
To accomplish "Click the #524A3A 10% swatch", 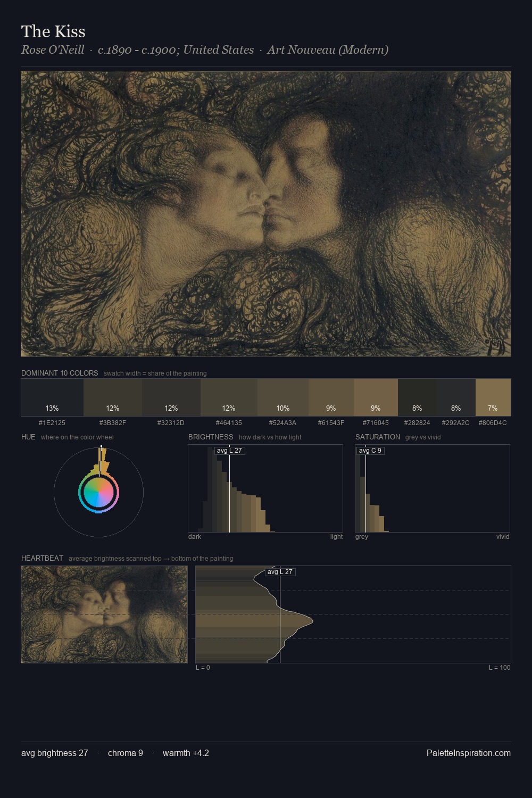I will [283, 397].
